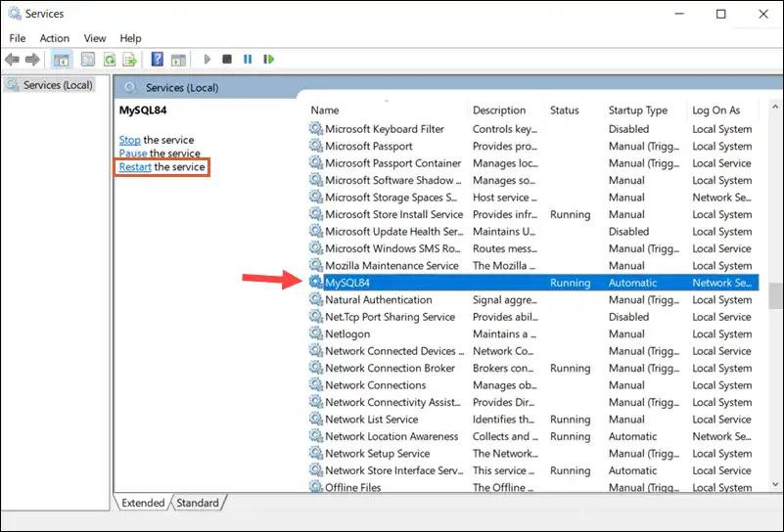Screen dimensions: 784x532
Task: Click the gear icon beside MySQL84
Action: tap(315, 283)
